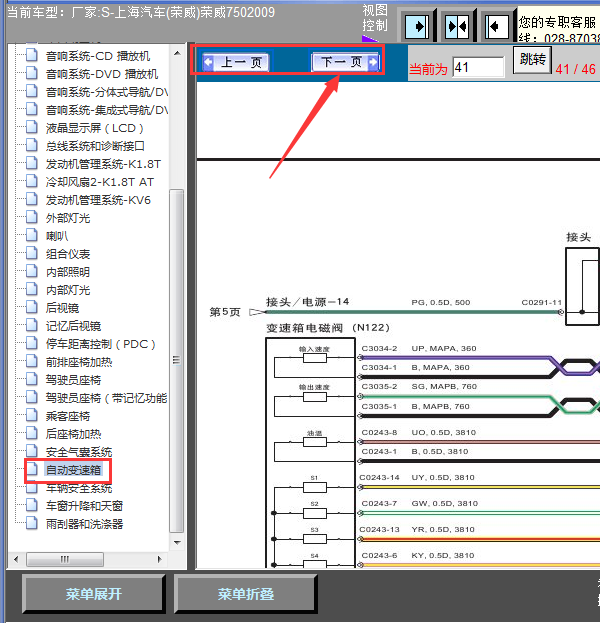The image size is (600, 623).
Task: Open 车辆安全系统 tree item
Action: [79, 488]
